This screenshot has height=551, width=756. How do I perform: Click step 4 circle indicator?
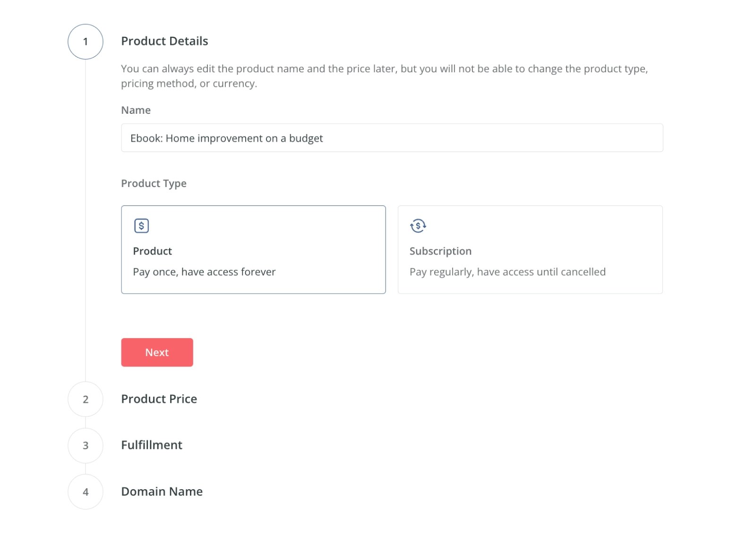(86, 492)
